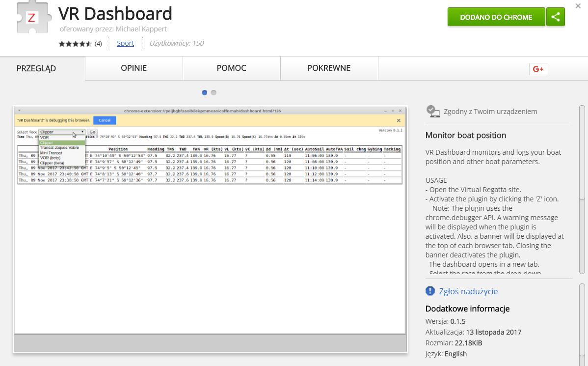Click the report abuse exclamation icon

coord(430,291)
